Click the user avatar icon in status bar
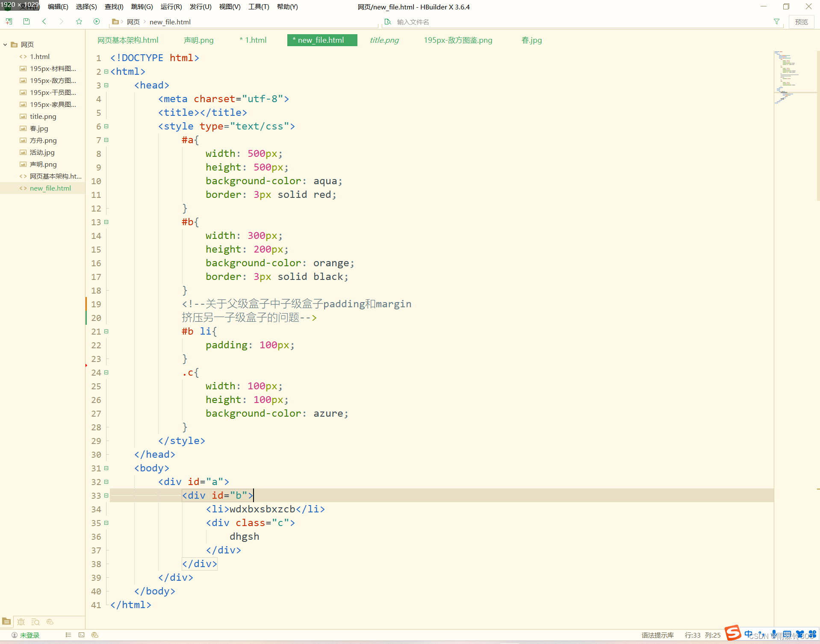This screenshot has height=644, width=820. [x=15, y=635]
